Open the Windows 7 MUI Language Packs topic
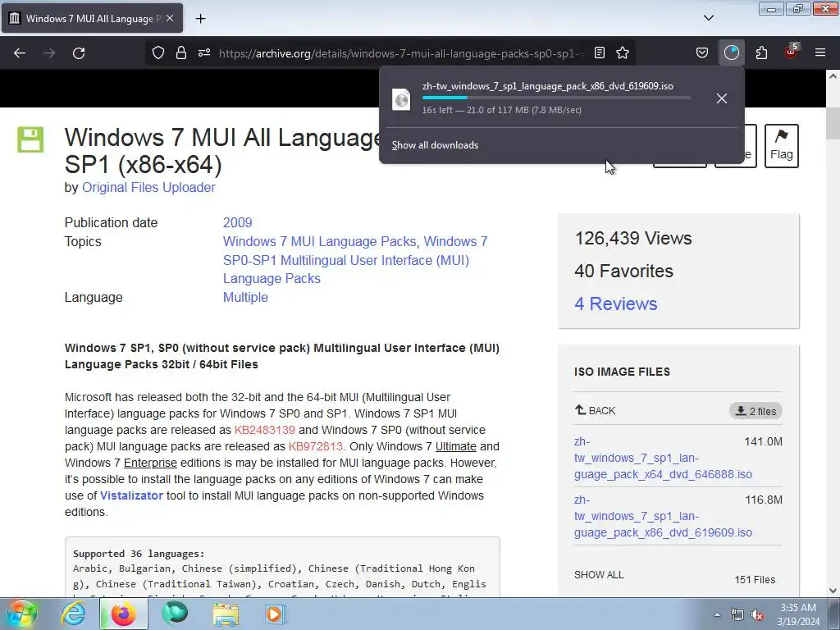Viewport: 840px width, 630px height. click(320, 242)
